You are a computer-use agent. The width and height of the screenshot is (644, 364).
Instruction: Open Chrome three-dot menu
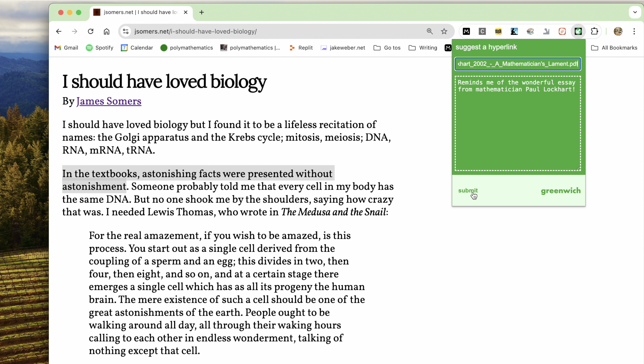(x=634, y=31)
